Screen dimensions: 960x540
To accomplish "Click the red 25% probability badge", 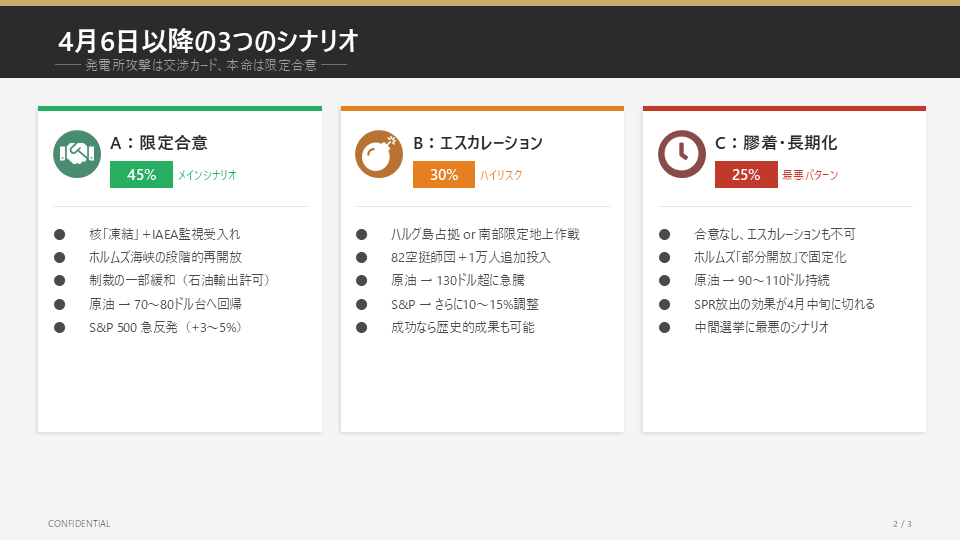I will (746, 175).
